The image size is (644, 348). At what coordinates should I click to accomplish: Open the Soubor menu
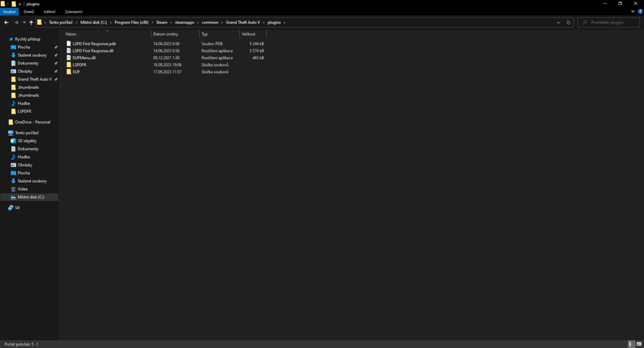point(9,12)
